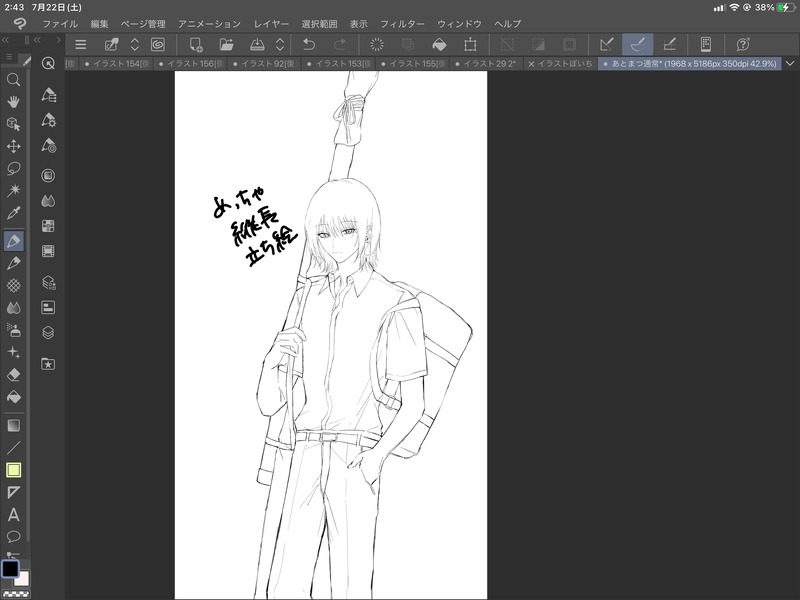This screenshot has width=800, height=600.
Task: Select the Magic Wand auto select tool
Action: point(14,190)
